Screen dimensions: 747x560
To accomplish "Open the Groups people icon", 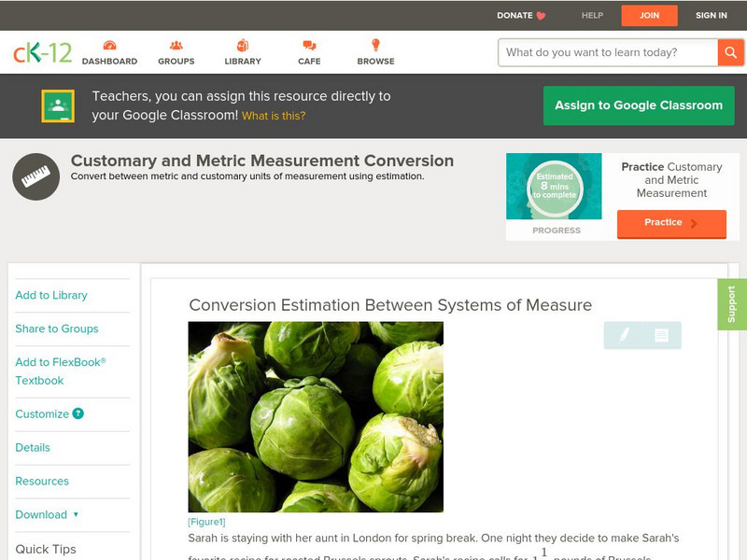I will pos(176,45).
